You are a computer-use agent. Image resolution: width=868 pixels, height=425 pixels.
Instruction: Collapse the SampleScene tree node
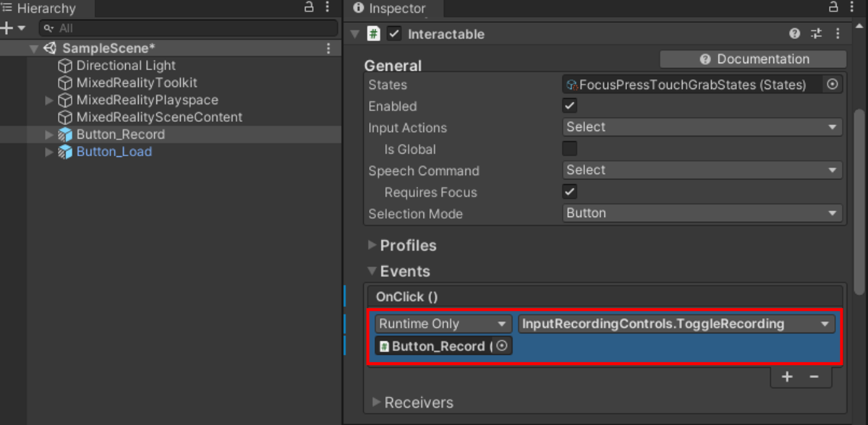[x=33, y=48]
